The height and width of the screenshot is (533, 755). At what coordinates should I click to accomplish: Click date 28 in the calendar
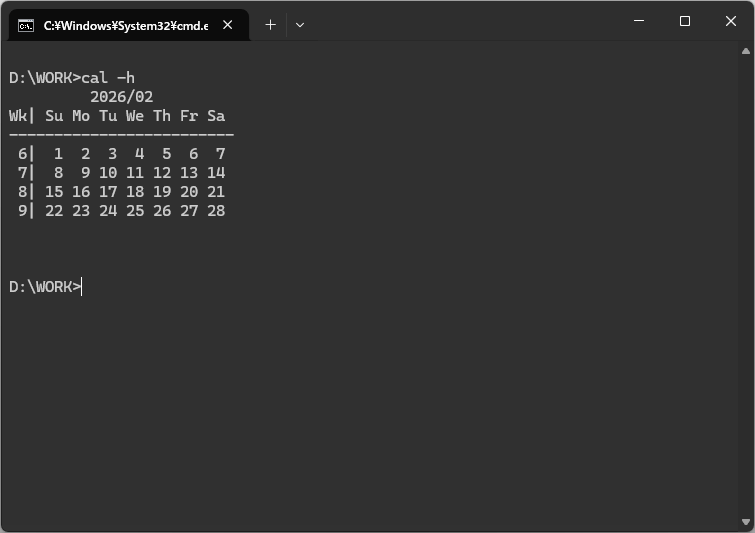point(216,210)
